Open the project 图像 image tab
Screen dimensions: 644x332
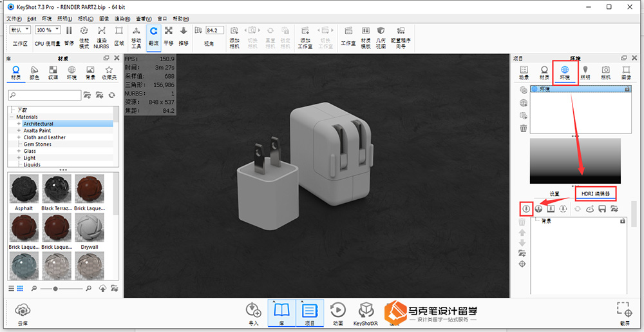pos(626,73)
